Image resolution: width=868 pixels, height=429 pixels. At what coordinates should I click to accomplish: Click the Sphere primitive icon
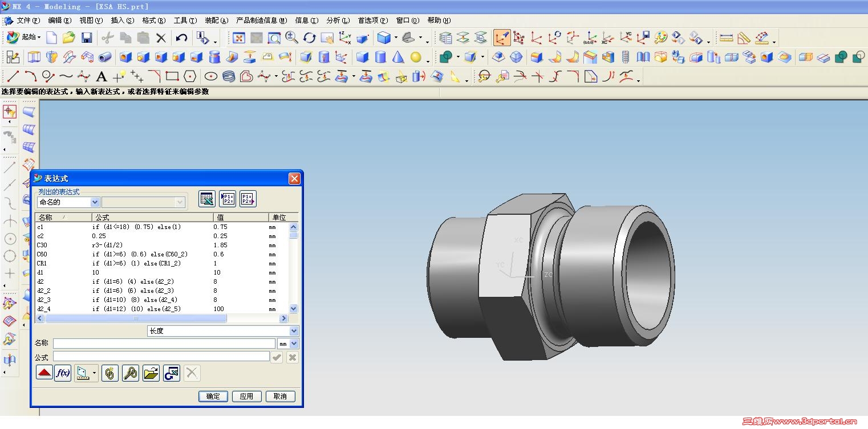tap(416, 57)
